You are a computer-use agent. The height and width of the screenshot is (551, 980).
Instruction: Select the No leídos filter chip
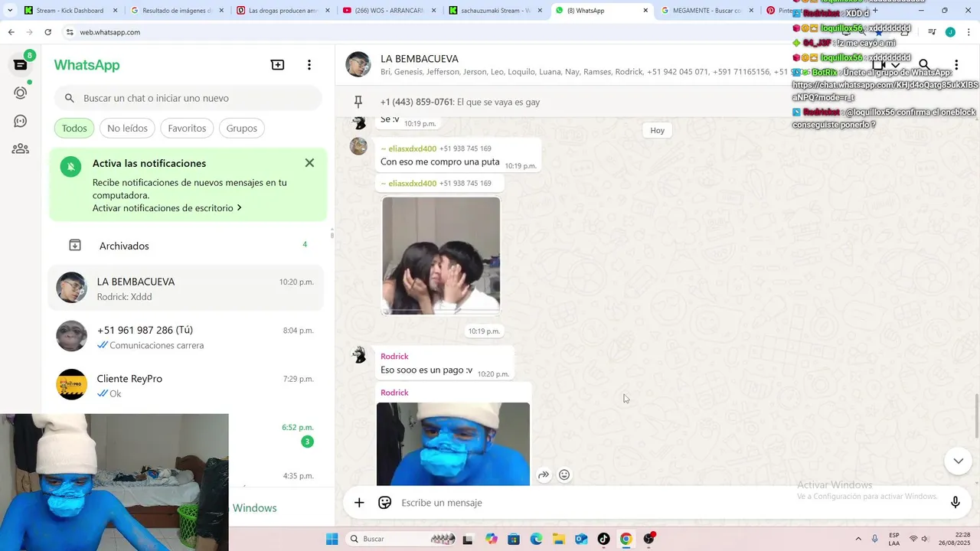pyautogui.click(x=127, y=128)
